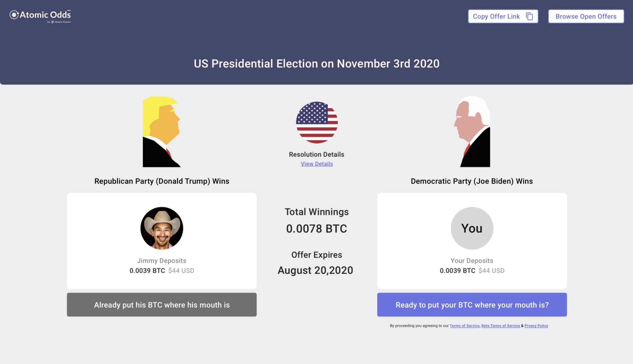The height and width of the screenshot is (364, 633).
Task: Open Browse Open Offers
Action: pyautogui.click(x=586, y=16)
